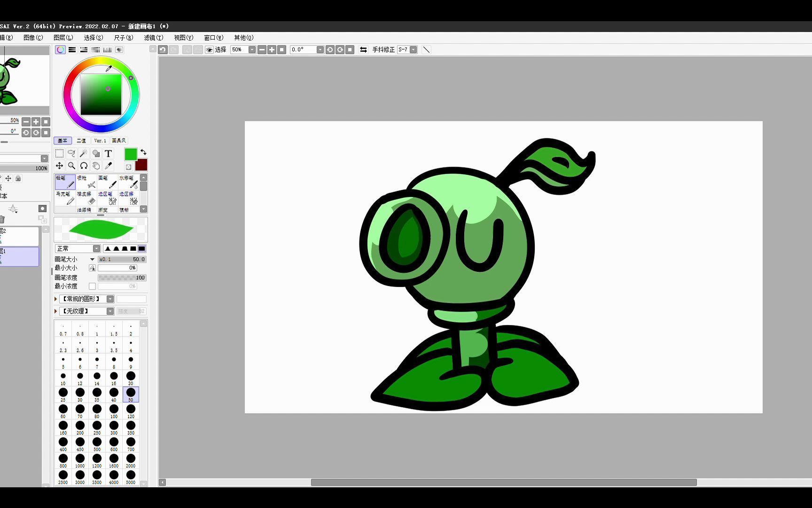Toggle selection visibility eye icon
The height and width of the screenshot is (508, 812).
click(209, 49)
